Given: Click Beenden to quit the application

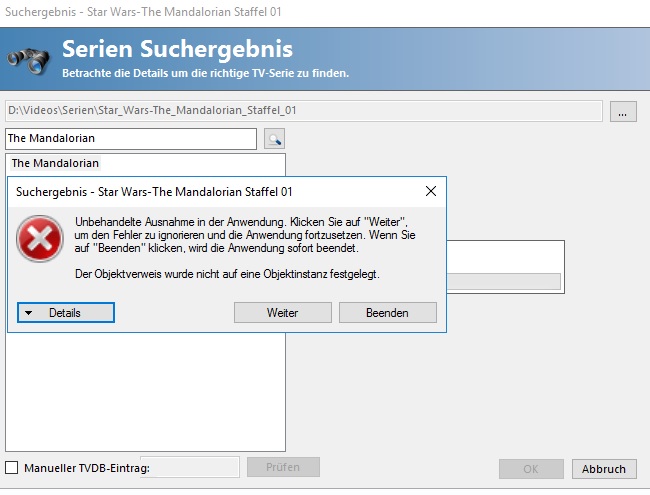Looking at the screenshot, I should click(388, 313).
